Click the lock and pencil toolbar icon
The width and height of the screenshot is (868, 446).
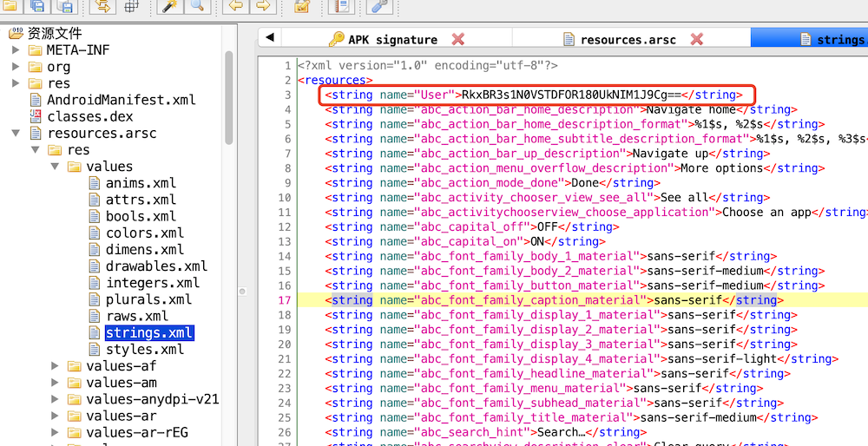tap(302, 5)
